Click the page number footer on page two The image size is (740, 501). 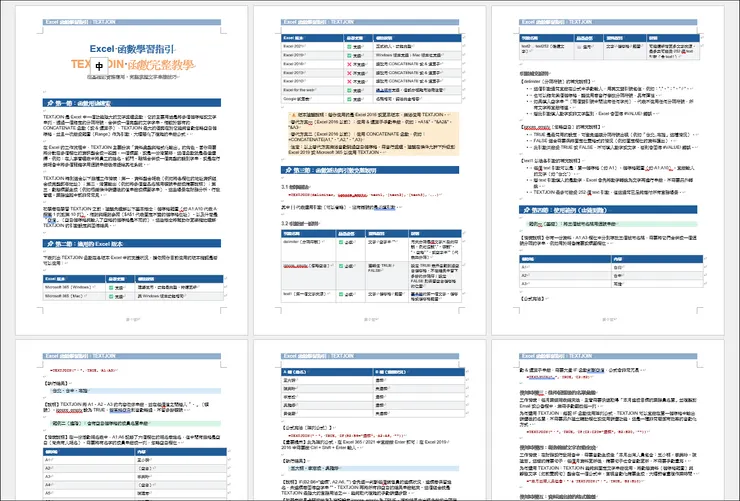pyautogui.click(x=370, y=319)
